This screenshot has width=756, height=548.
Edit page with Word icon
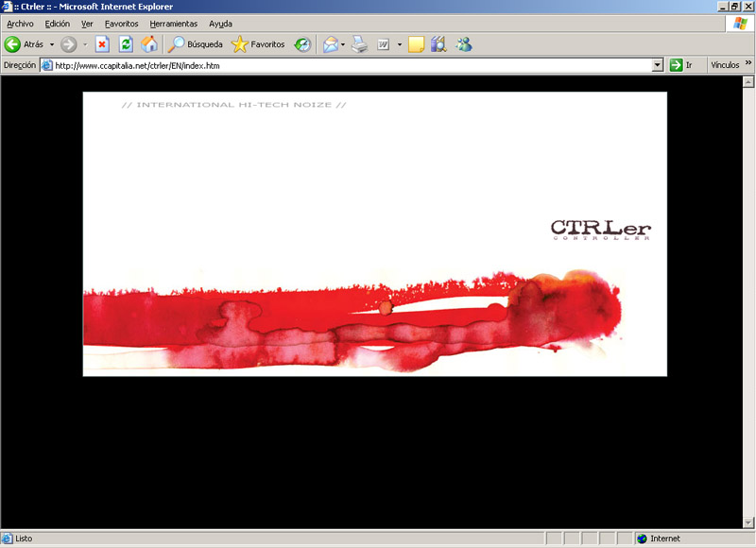384,44
